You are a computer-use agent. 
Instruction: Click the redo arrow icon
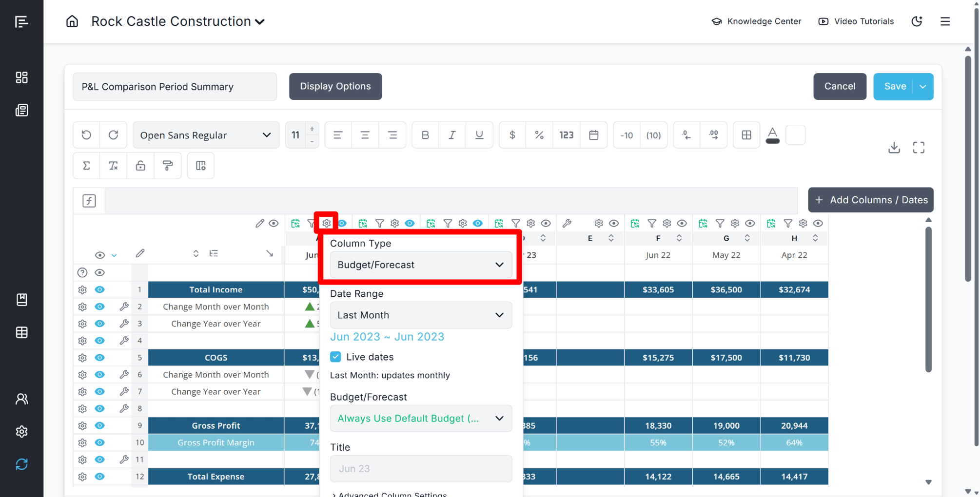coord(114,135)
